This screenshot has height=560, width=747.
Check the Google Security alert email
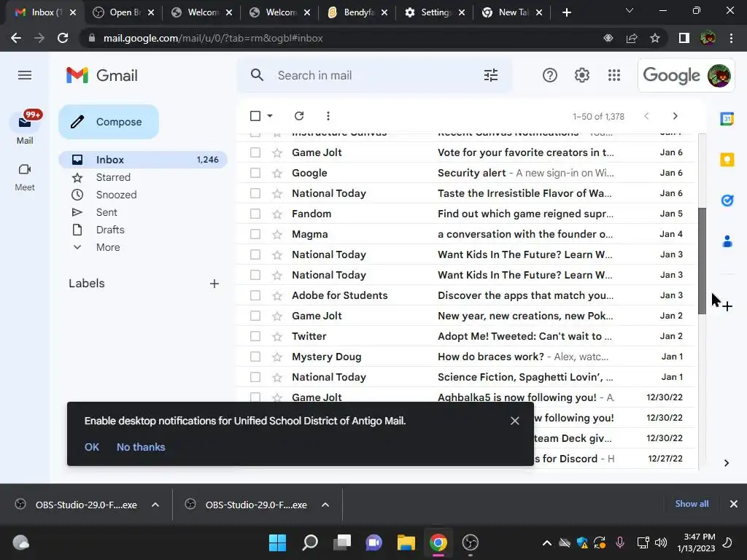pos(255,173)
